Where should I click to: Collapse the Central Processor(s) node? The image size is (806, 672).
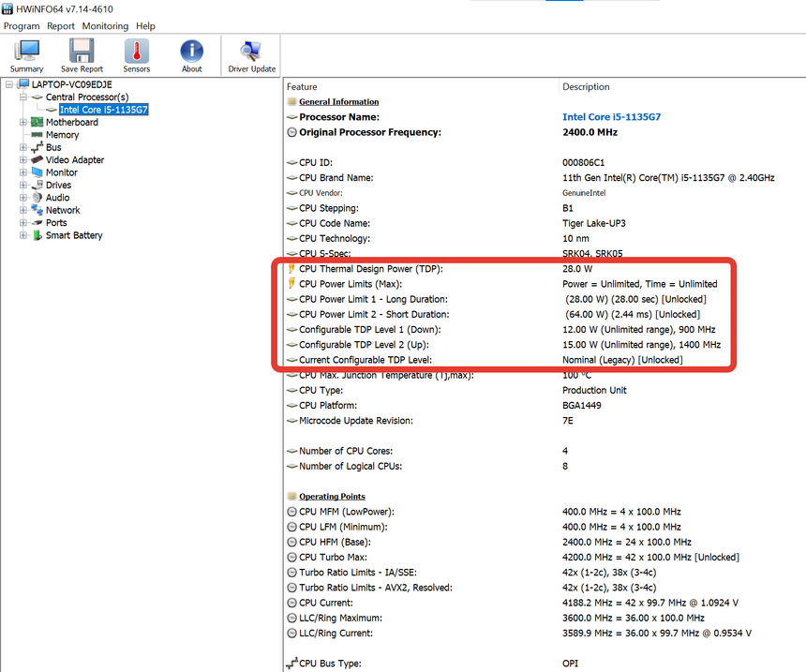[x=23, y=97]
